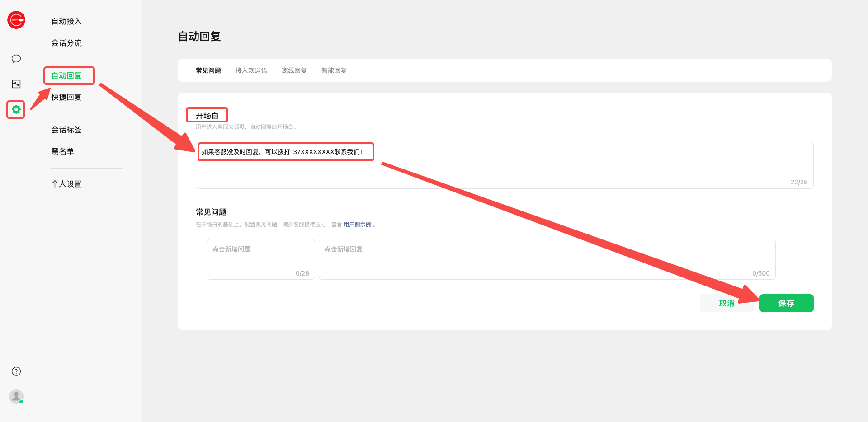Image resolution: width=868 pixels, height=422 pixels.
Task: Click the 点击新增问题 input field
Action: point(260,259)
